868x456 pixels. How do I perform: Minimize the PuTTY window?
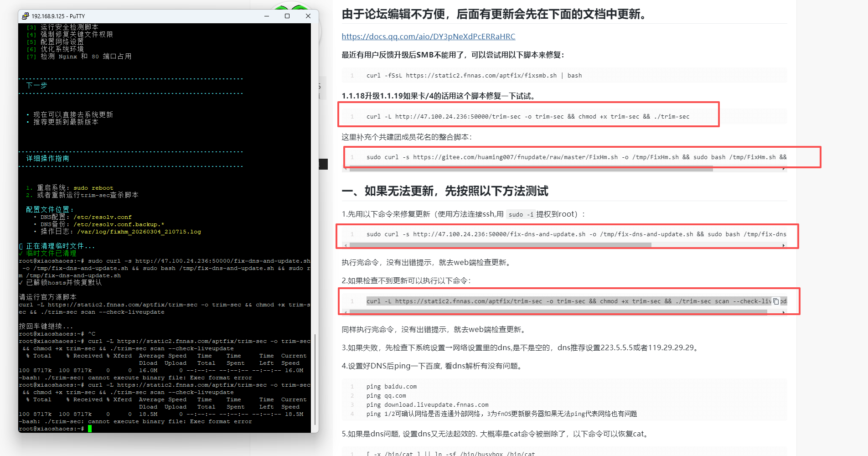pyautogui.click(x=266, y=16)
